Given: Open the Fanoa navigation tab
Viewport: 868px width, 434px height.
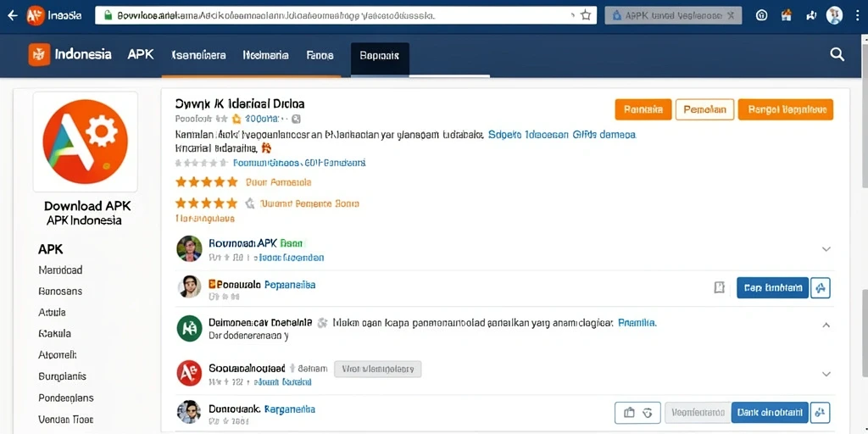Looking at the screenshot, I should pyautogui.click(x=320, y=55).
